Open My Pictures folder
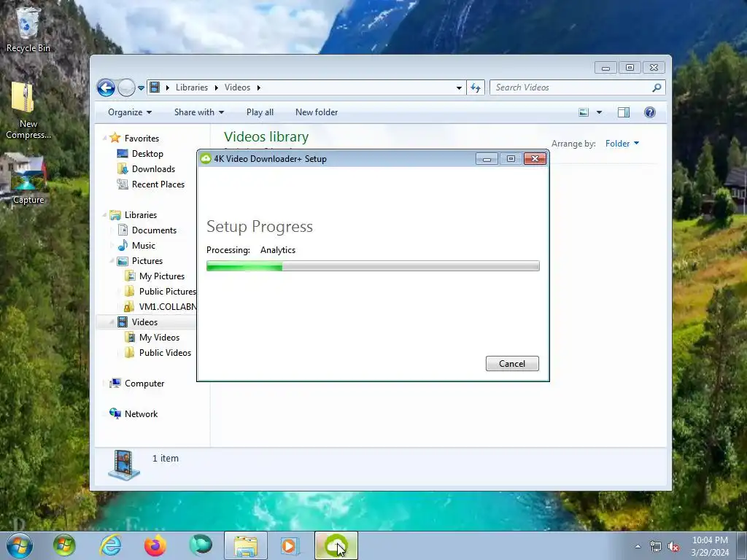The height and width of the screenshot is (560, 747). click(x=161, y=276)
